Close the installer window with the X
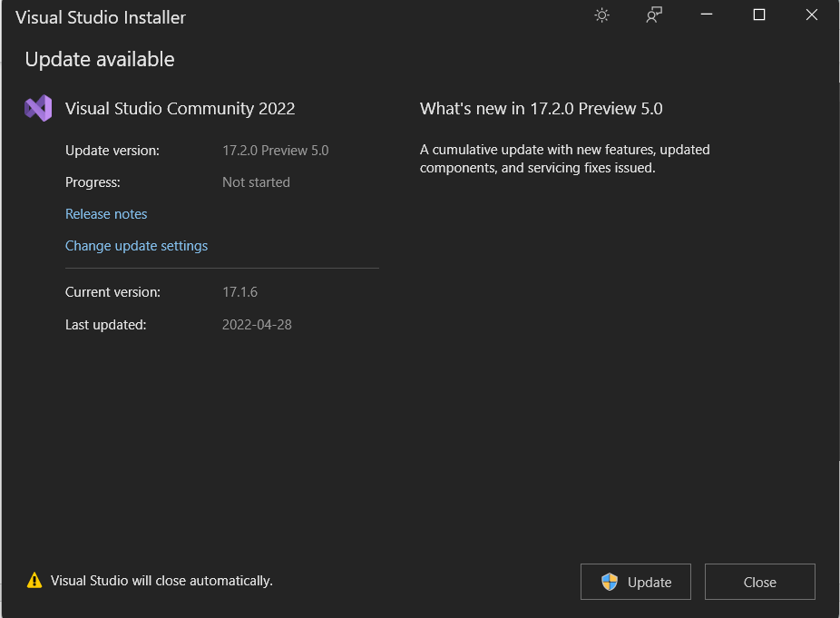 (812, 15)
